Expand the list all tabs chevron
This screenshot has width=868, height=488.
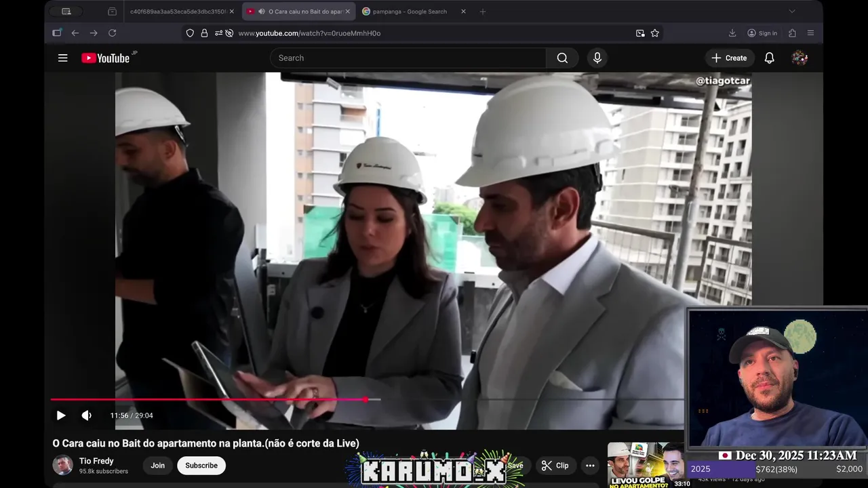coord(791,12)
